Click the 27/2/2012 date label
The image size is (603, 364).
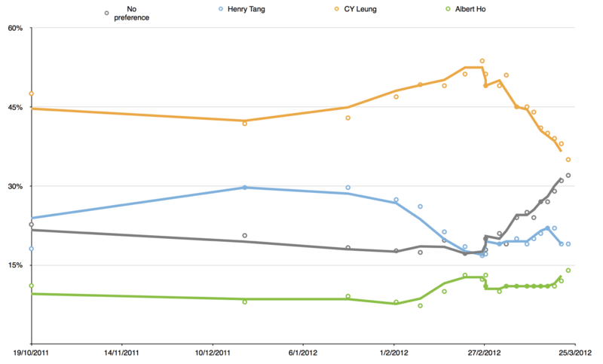[x=483, y=352]
